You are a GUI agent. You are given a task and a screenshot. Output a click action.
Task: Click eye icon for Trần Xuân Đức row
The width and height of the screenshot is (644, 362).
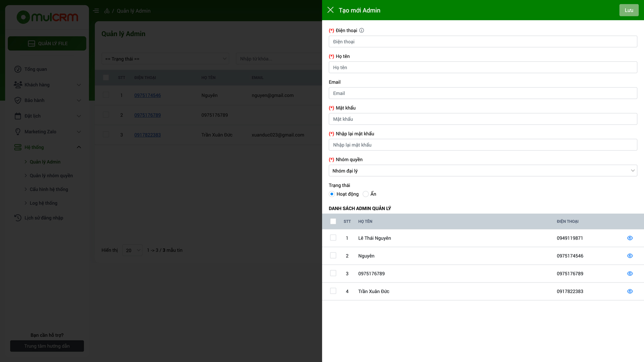(x=630, y=291)
